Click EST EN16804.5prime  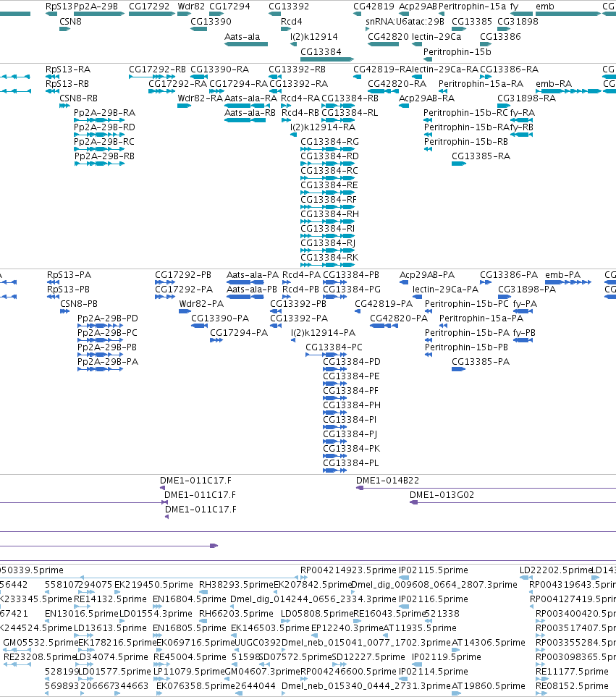click(x=190, y=599)
